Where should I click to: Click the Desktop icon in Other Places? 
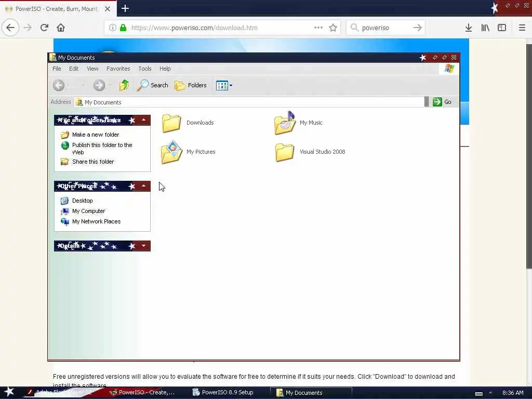click(x=64, y=201)
